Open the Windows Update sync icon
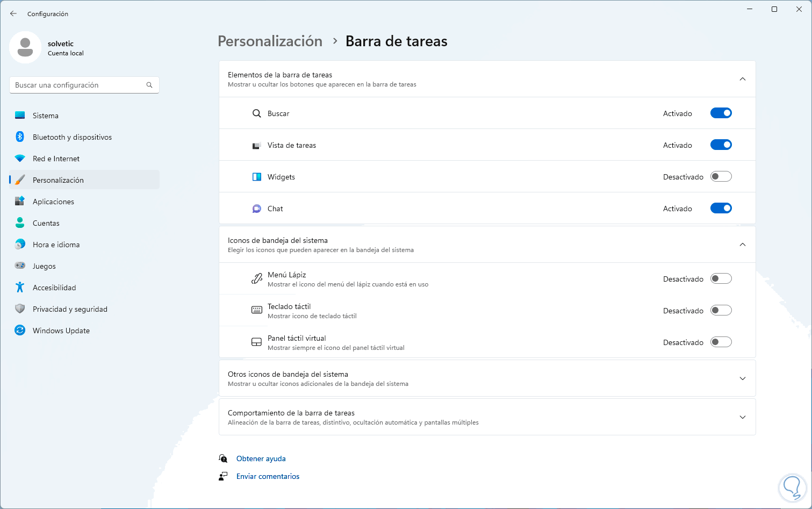Image resolution: width=812 pixels, height=509 pixels. tap(20, 331)
